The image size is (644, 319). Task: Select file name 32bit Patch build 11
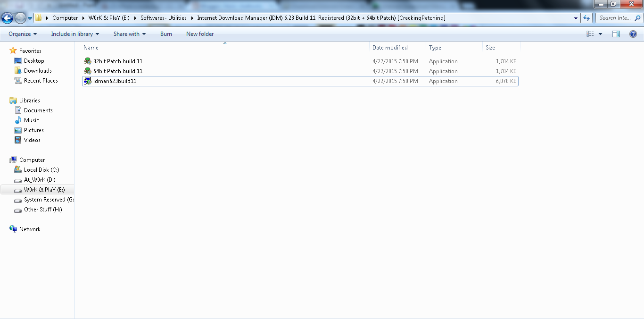coord(118,61)
